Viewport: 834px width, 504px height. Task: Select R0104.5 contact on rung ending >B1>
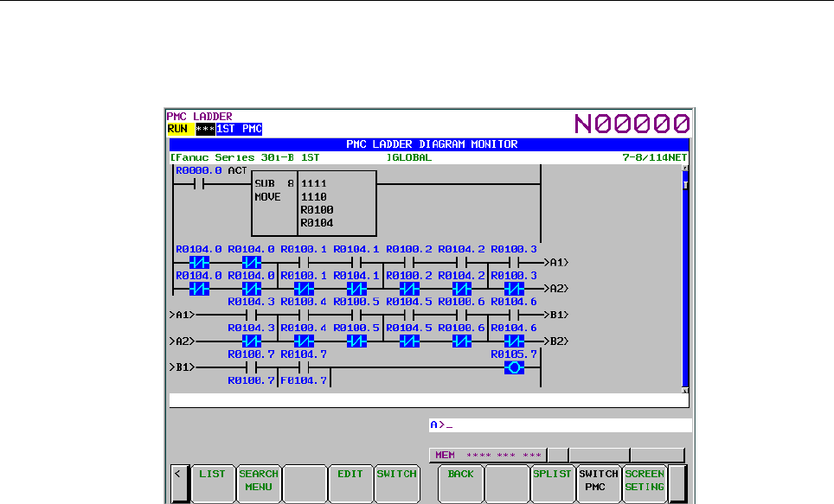tap(409, 315)
